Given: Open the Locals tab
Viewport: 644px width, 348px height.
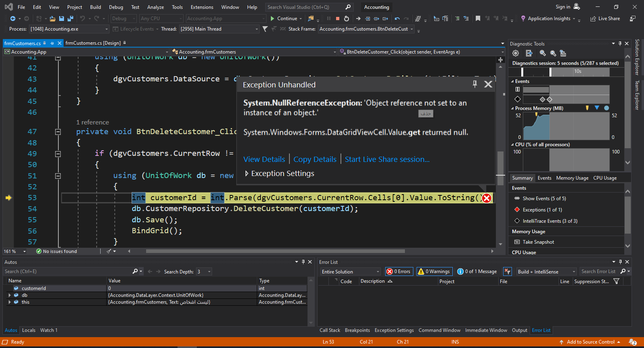Looking at the screenshot, I should pos(29,330).
